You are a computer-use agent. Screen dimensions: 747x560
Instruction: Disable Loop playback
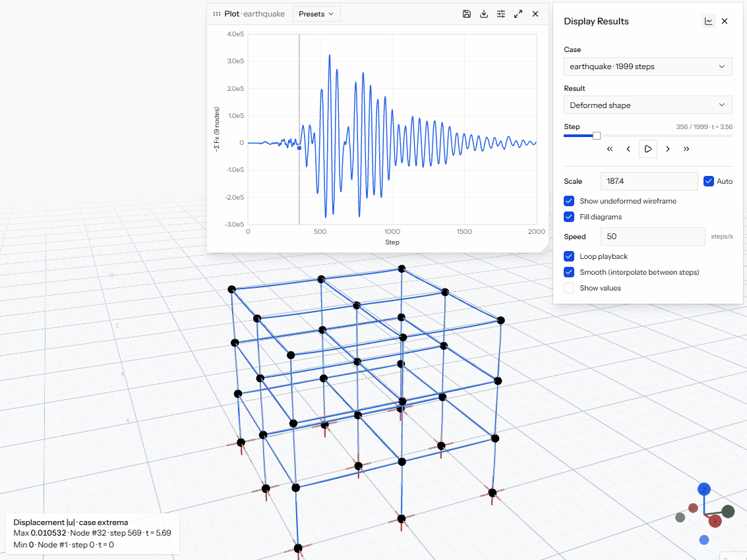pos(569,256)
